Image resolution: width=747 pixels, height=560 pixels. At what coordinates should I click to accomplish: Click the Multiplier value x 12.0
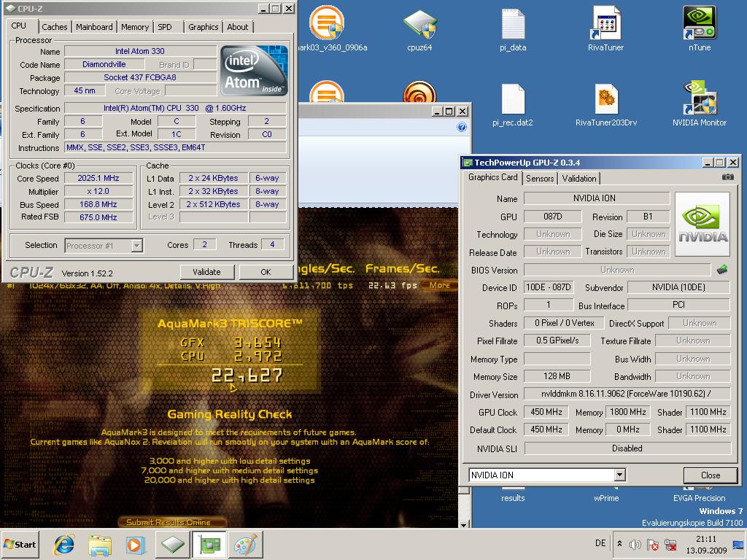[x=98, y=191]
